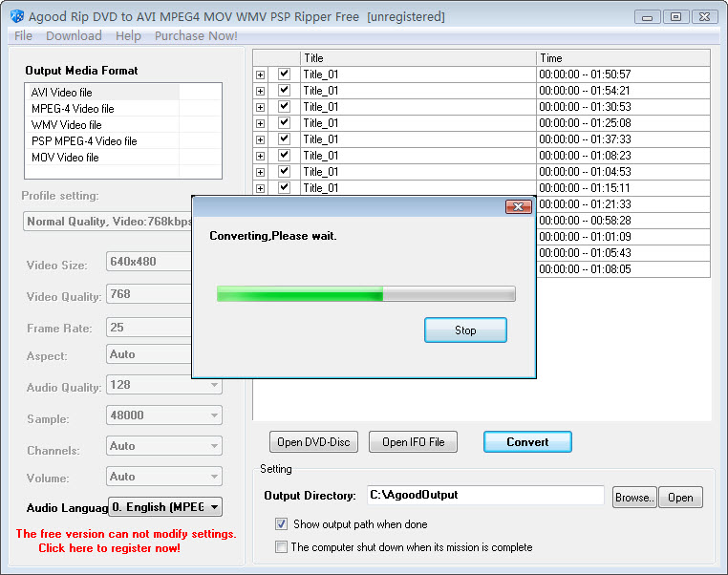Uncheck the title ending at 01:50:57

(284, 74)
